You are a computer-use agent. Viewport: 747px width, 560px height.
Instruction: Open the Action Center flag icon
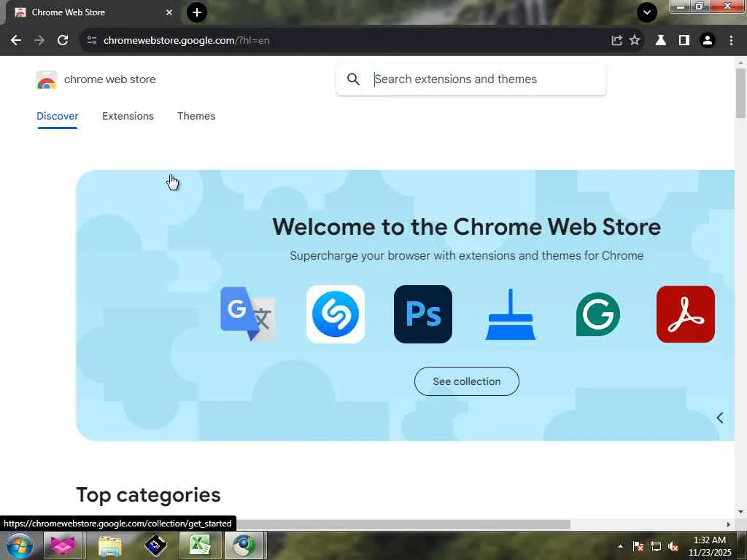[x=638, y=547]
